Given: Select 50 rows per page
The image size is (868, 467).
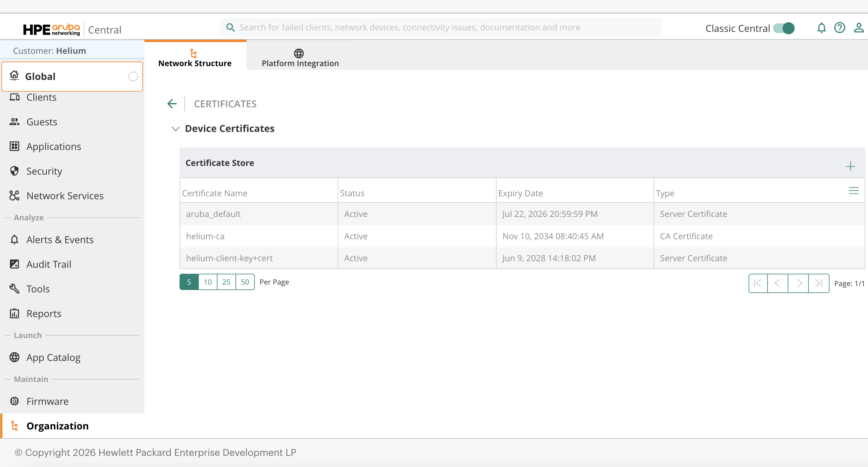Looking at the screenshot, I should pyautogui.click(x=245, y=282).
